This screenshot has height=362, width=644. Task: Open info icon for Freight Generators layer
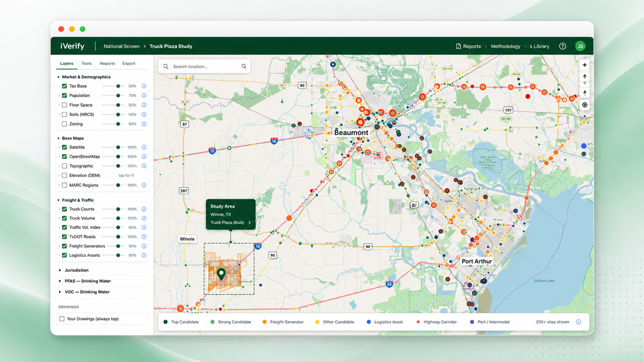pyautogui.click(x=144, y=246)
